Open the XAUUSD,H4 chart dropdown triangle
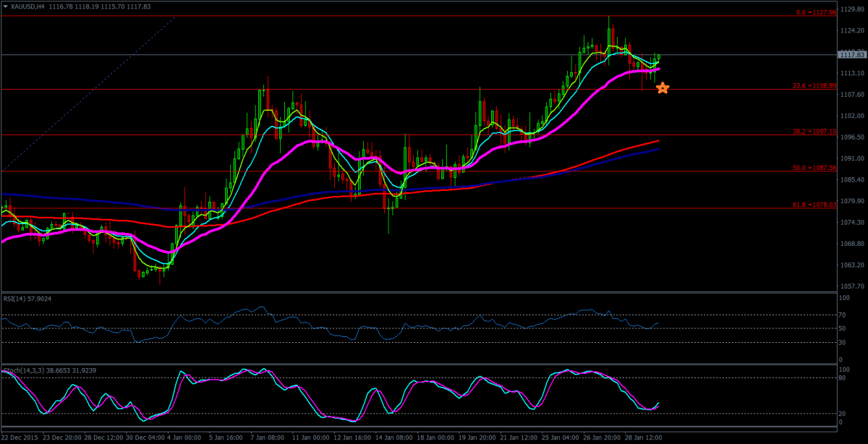 [x=5, y=6]
